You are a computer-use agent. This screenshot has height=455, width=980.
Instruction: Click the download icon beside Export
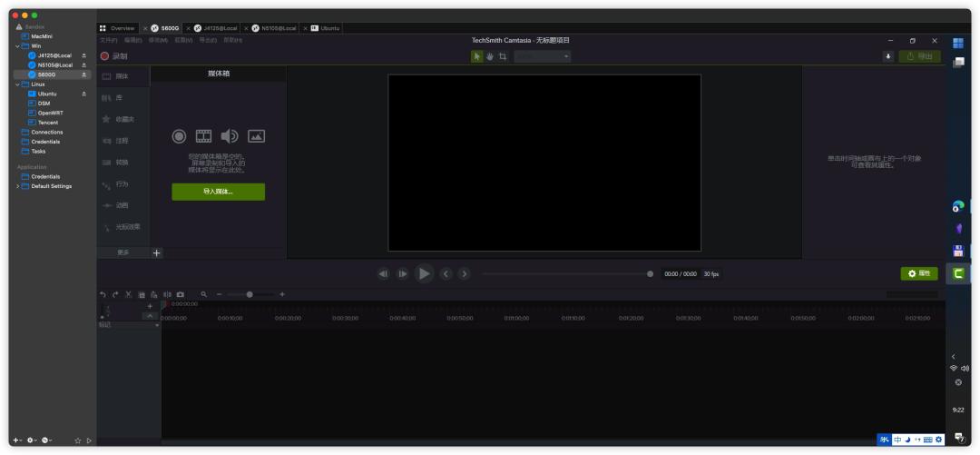(x=888, y=56)
